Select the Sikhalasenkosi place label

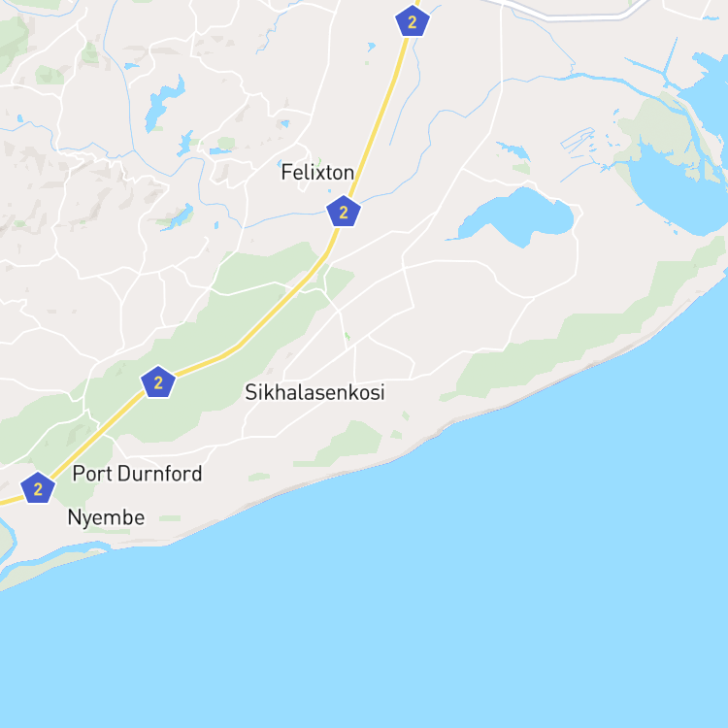click(x=314, y=392)
